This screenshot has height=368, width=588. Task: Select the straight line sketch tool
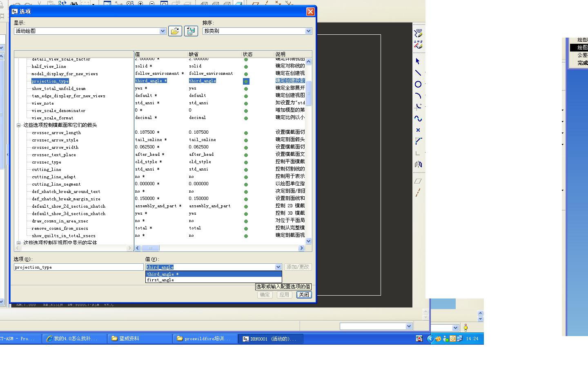(418, 73)
